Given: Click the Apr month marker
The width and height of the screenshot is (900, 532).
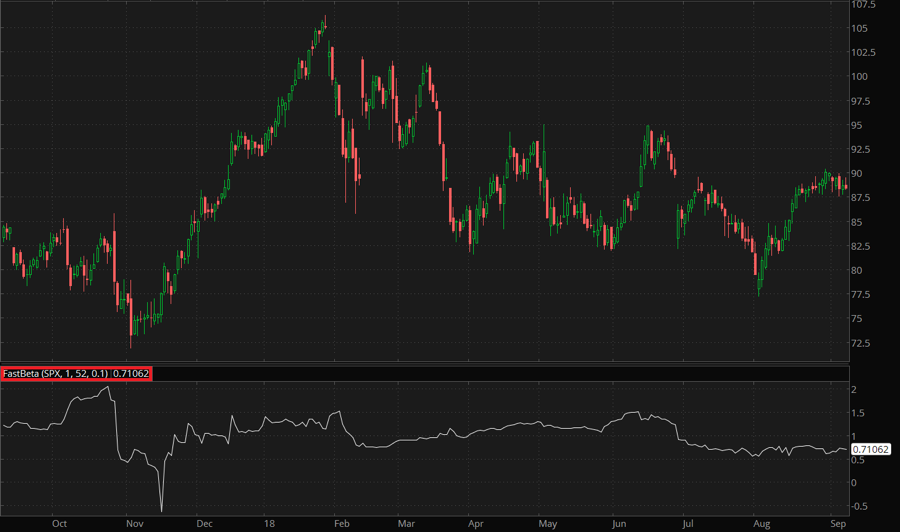Looking at the screenshot, I should [476, 522].
